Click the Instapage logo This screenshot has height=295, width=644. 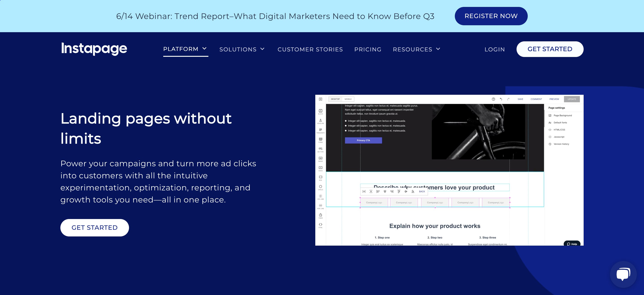click(94, 49)
